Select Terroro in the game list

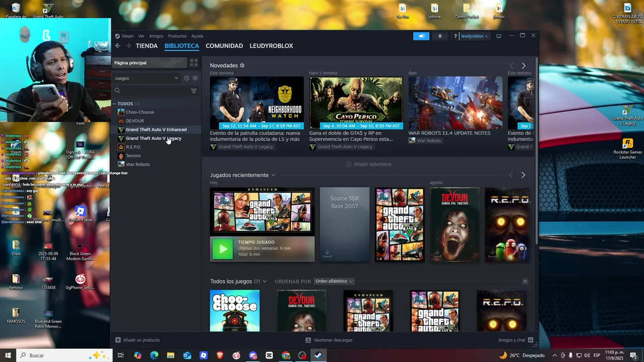(x=133, y=156)
